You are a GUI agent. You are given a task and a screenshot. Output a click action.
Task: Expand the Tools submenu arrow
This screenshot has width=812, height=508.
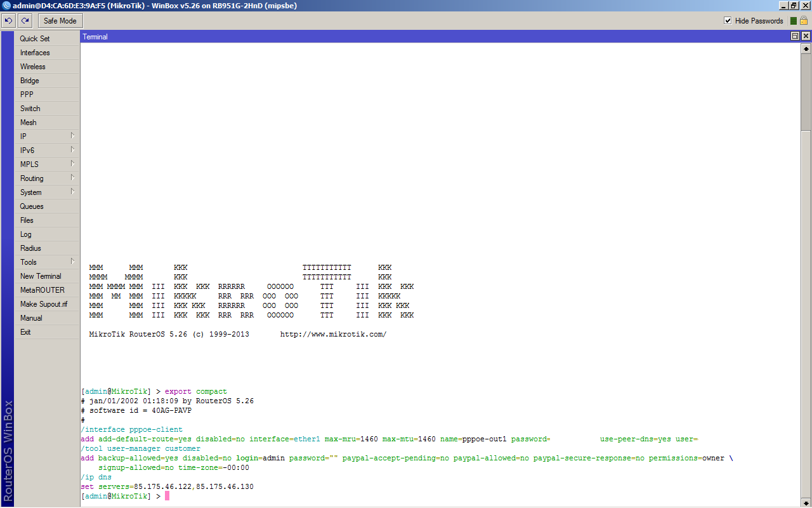[73, 262]
